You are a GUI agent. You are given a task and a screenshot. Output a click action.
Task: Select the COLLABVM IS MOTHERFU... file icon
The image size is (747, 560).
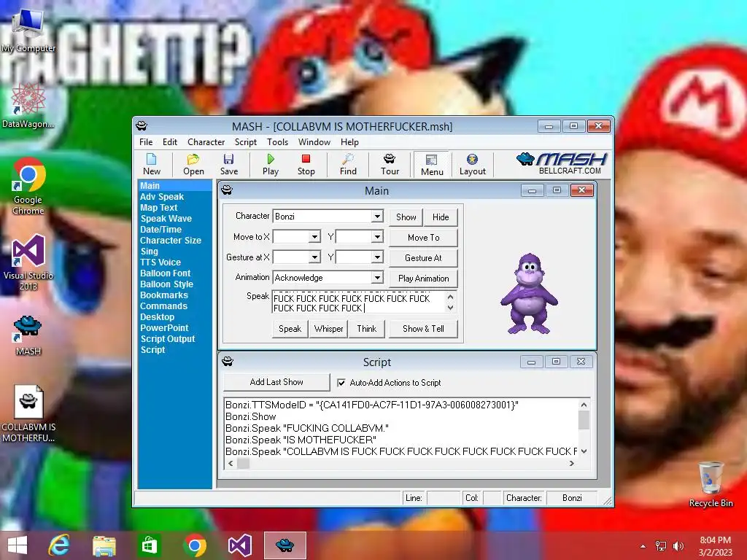click(28, 414)
